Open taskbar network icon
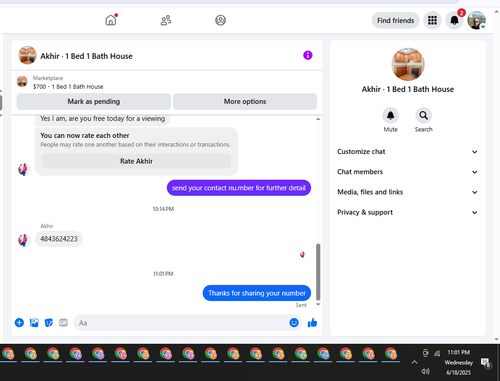This screenshot has height=381, width=500. pos(437,353)
